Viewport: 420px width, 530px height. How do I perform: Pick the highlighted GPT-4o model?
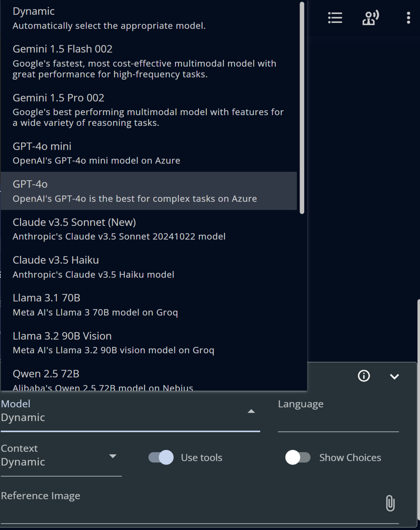[149, 191]
